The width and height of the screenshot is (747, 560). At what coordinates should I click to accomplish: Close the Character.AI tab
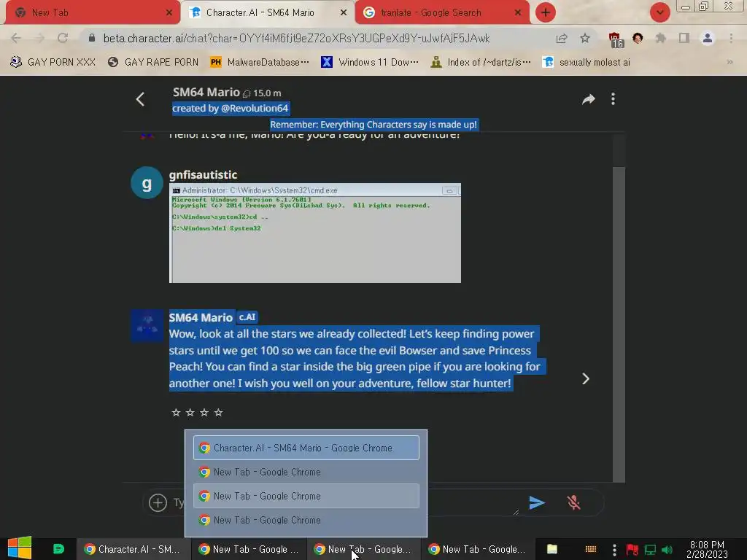click(x=343, y=13)
